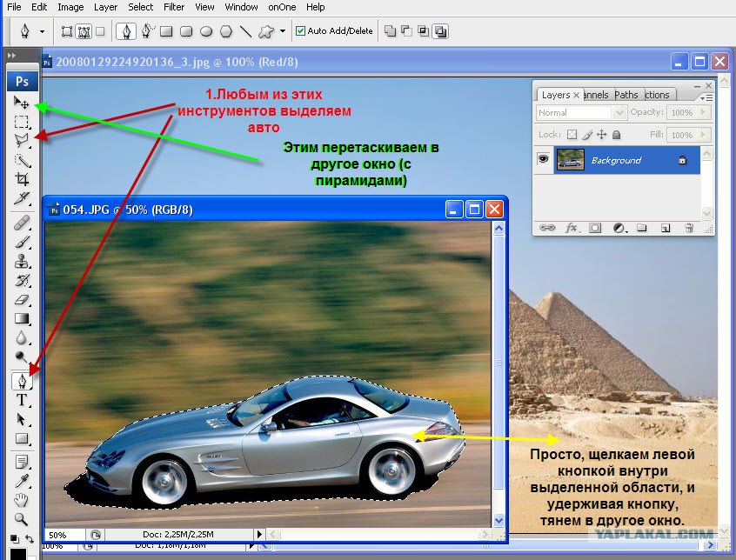
Task: Click the Gradient tool icon
Action: point(21,318)
